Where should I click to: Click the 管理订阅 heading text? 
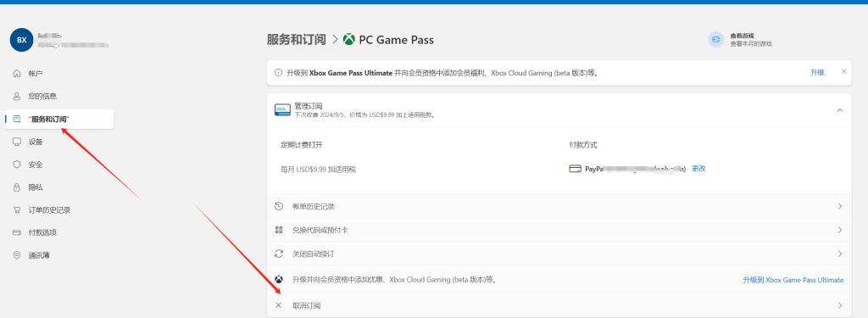pyautogui.click(x=309, y=105)
